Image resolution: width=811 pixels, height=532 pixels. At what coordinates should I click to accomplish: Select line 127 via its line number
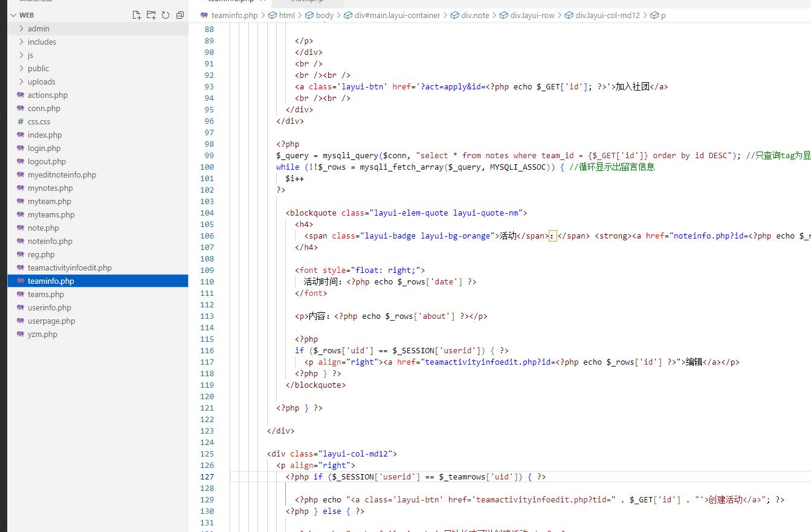coord(207,476)
